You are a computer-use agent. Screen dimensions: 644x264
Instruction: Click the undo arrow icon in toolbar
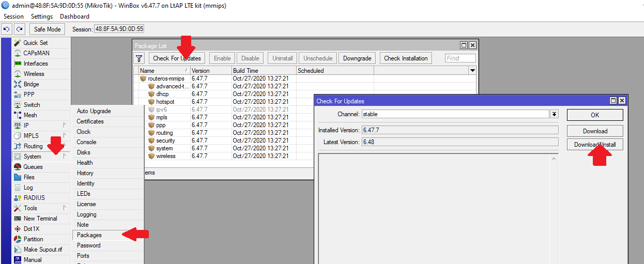(x=8, y=29)
